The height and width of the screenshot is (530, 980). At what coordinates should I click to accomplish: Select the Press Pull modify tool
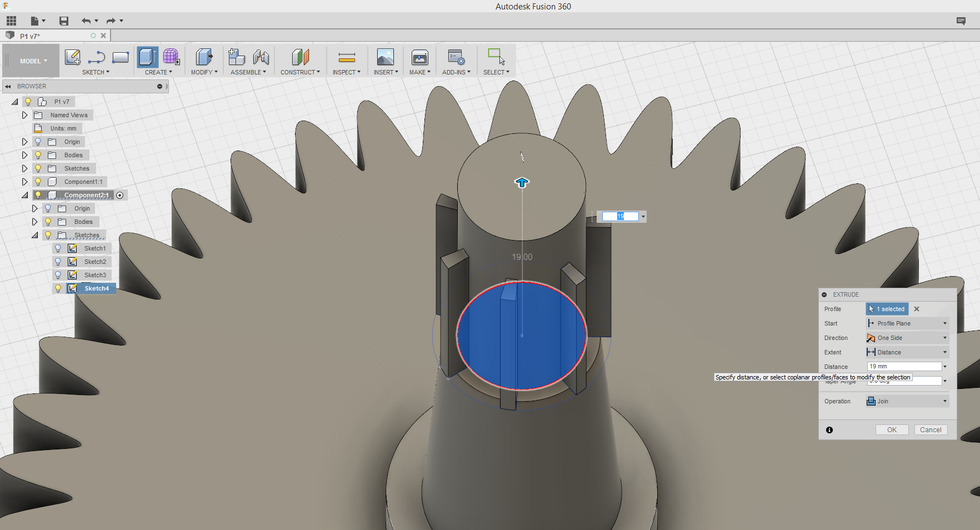tap(204, 57)
